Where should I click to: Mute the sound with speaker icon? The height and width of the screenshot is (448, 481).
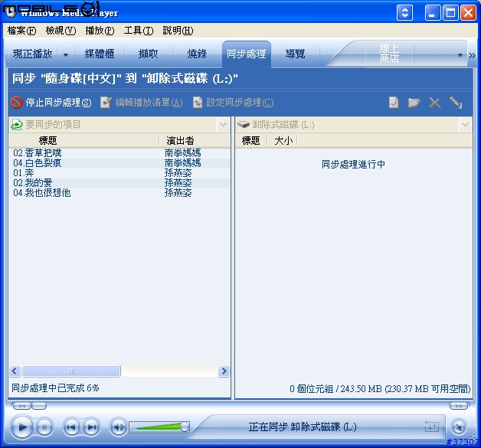118,427
